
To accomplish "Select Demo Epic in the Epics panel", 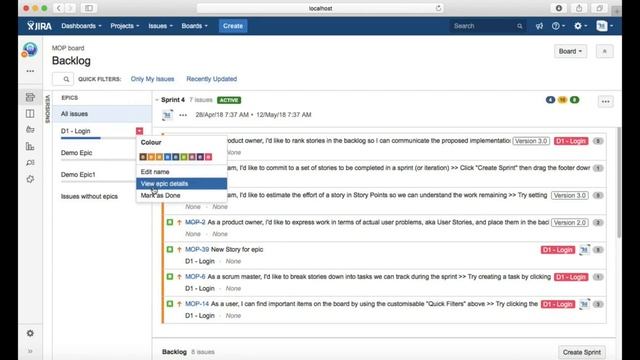I will (76, 153).
